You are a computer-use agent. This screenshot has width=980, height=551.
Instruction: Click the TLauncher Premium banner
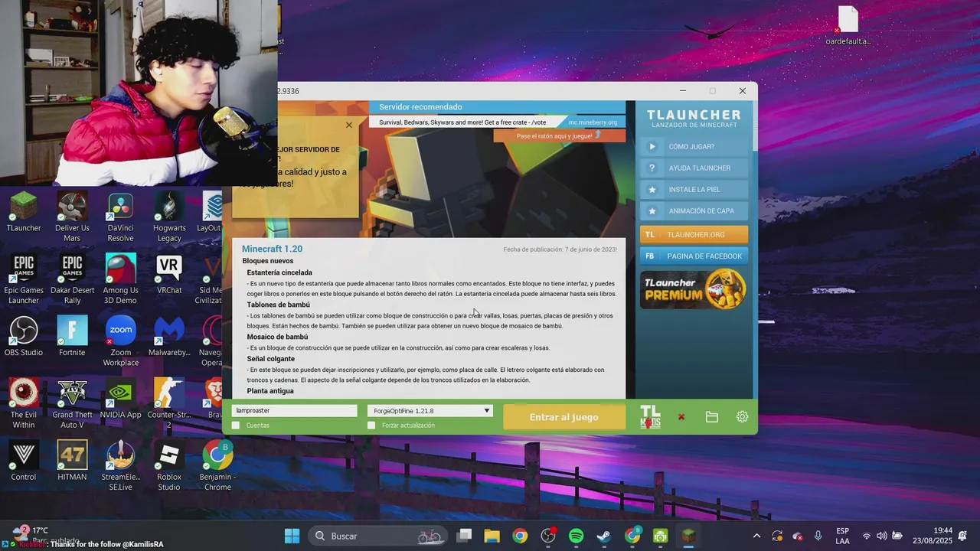click(694, 289)
